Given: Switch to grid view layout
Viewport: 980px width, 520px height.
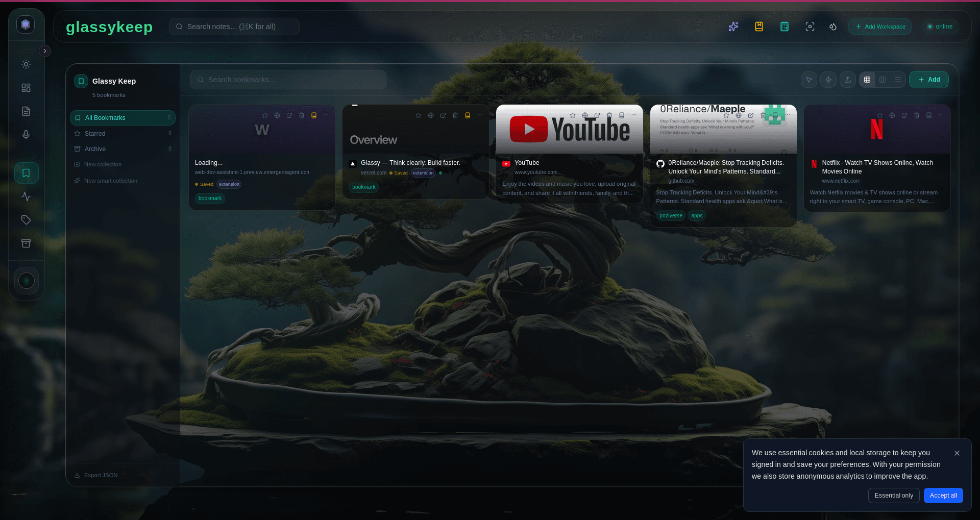Looking at the screenshot, I should pyautogui.click(x=867, y=80).
